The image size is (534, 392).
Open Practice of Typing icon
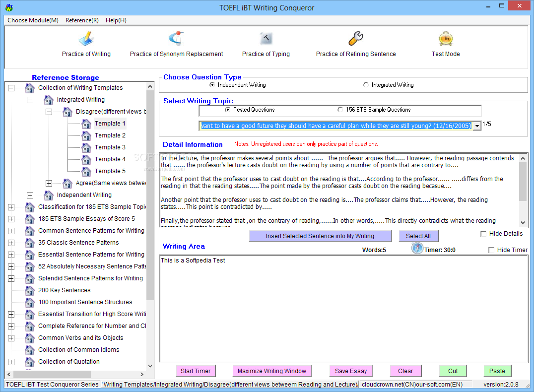(x=266, y=39)
